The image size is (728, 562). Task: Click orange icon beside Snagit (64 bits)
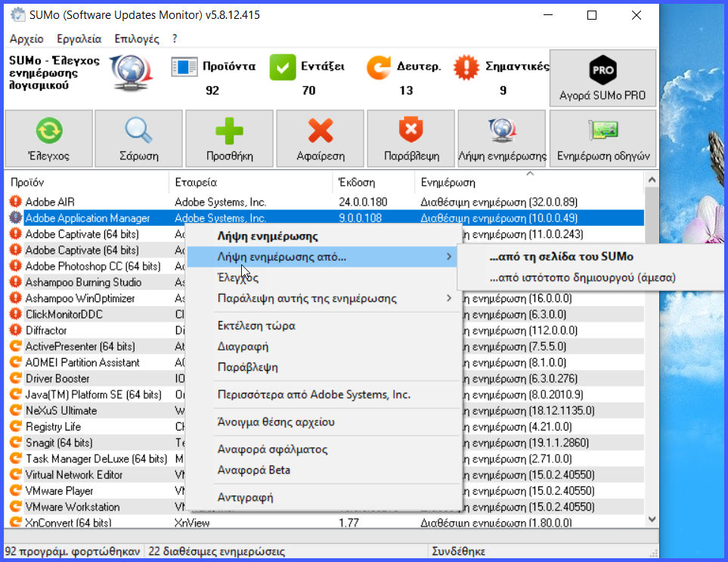pos(15,442)
